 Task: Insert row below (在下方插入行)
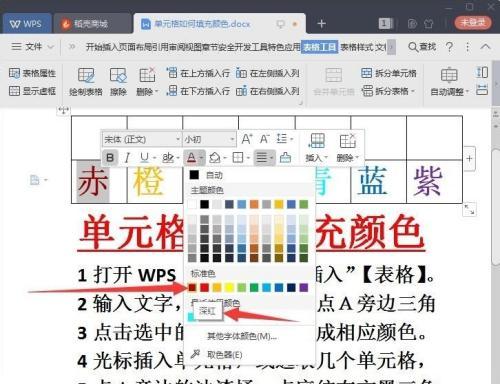coord(198,91)
